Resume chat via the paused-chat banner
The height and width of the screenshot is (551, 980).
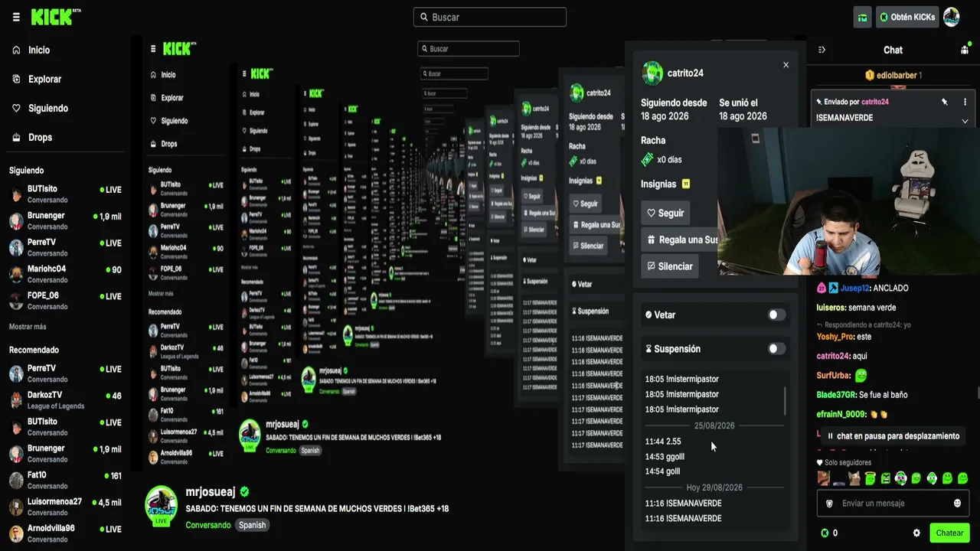pyautogui.click(x=893, y=436)
